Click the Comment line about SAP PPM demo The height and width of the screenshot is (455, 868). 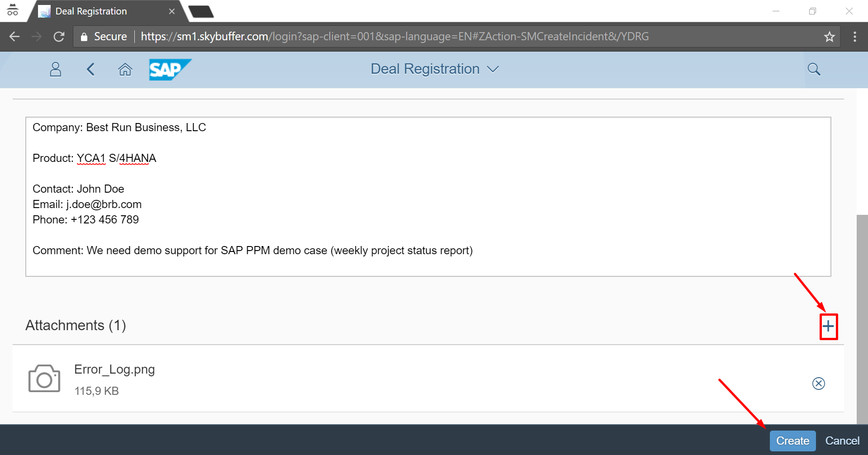click(x=252, y=251)
